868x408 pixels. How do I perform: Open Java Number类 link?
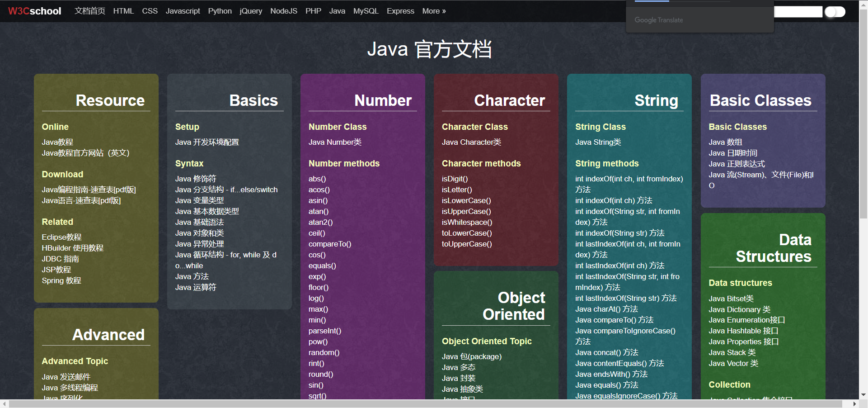tap(335, 142)
